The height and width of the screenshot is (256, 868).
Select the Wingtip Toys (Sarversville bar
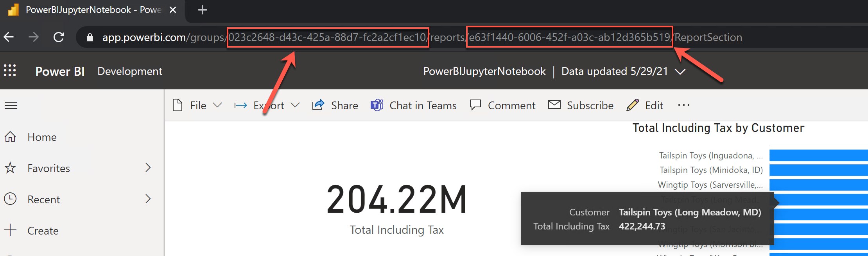click(x=819, y=185)
